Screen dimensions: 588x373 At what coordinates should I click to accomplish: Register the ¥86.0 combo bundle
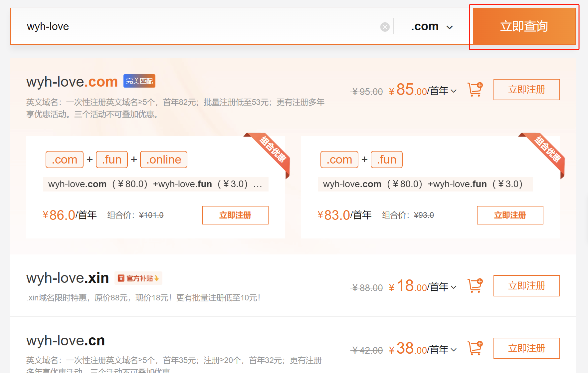(x=235, y=215)
